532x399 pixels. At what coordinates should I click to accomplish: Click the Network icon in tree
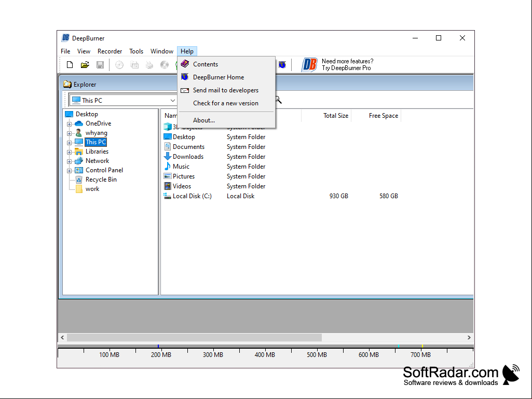pyautogui.click(x=79, y=161)
